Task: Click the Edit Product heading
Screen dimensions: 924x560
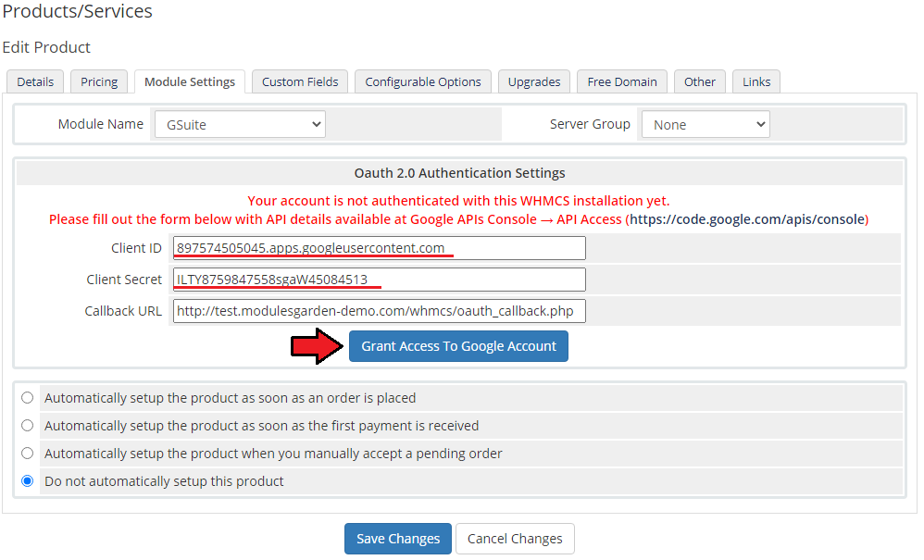Action: pyautogui.click(x=46, y=47)
